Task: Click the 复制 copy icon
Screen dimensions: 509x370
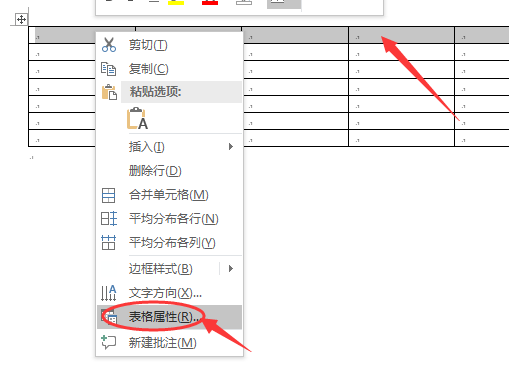Action: 109,69
